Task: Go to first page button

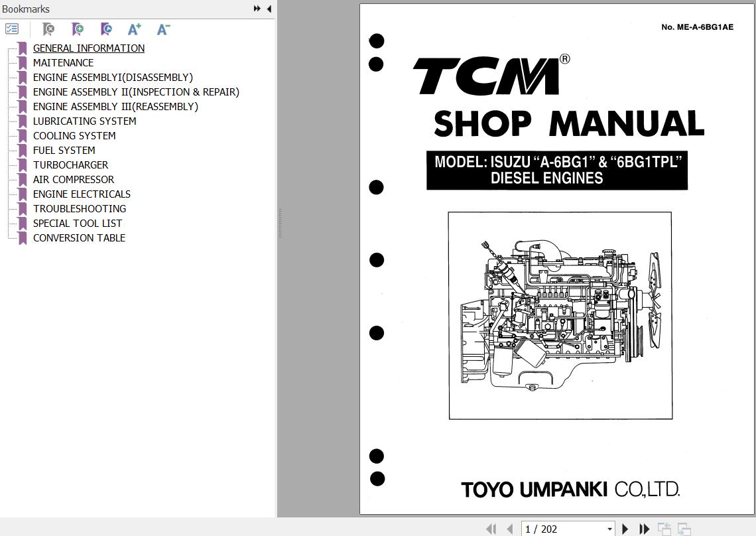Action: coord(491,529)
